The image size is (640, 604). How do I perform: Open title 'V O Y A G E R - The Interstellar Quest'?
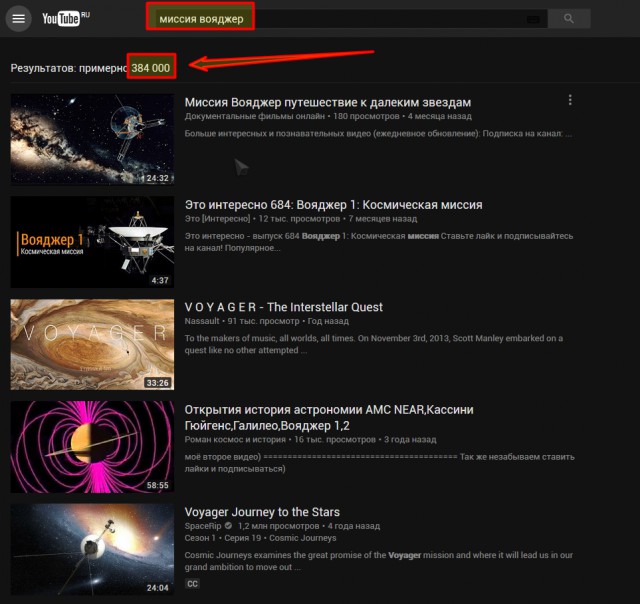tap(284, 307)
